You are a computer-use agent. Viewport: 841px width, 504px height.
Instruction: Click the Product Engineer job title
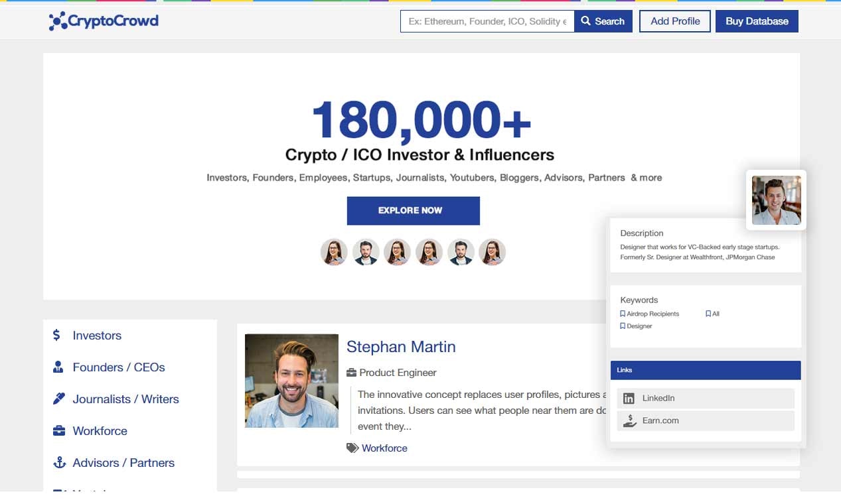(x=398, y=373)
